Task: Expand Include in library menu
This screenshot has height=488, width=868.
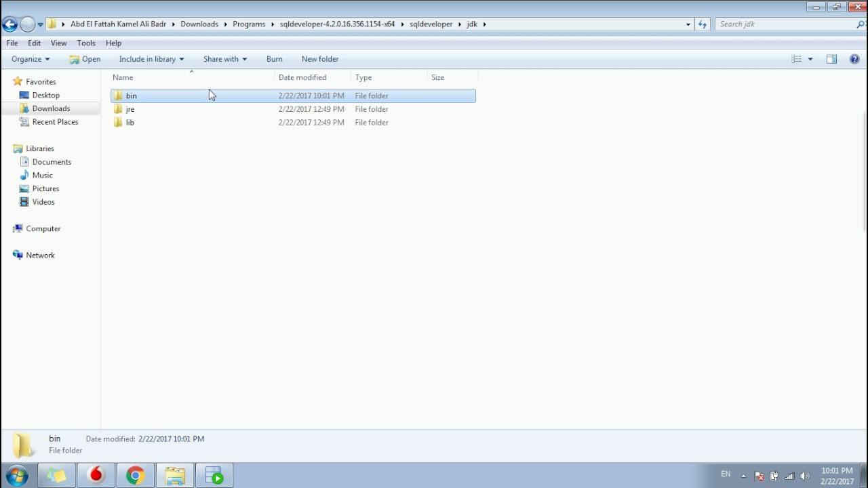Action: [151, 59]
